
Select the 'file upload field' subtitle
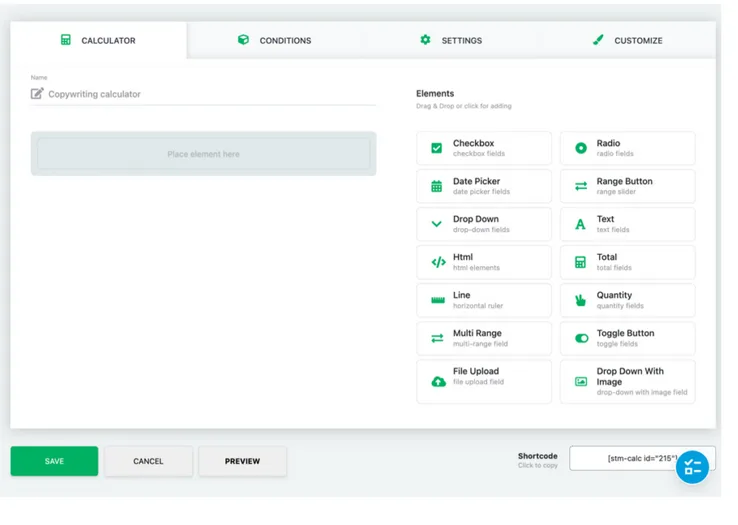pos(478,382)
